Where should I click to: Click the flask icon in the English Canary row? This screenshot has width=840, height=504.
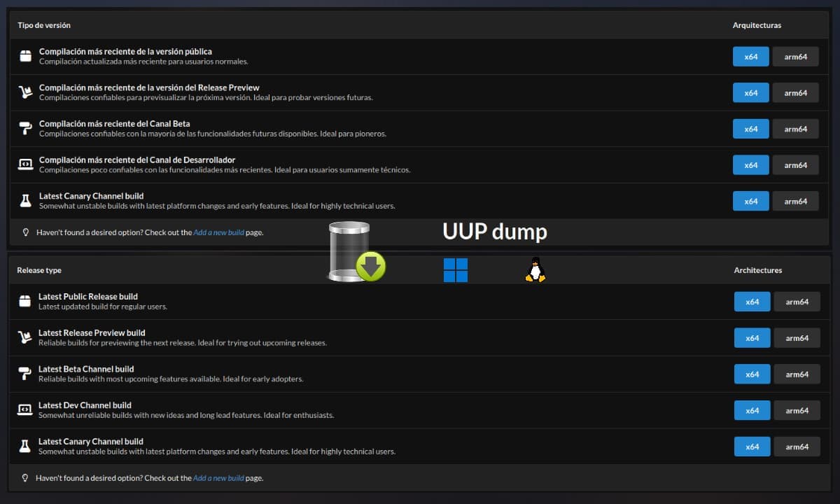[24, 447]
